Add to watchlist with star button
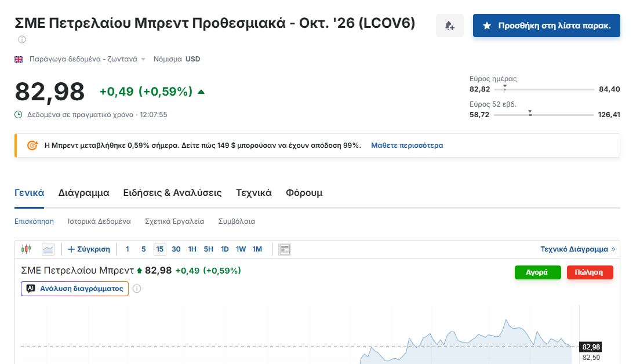 (547, 26)
